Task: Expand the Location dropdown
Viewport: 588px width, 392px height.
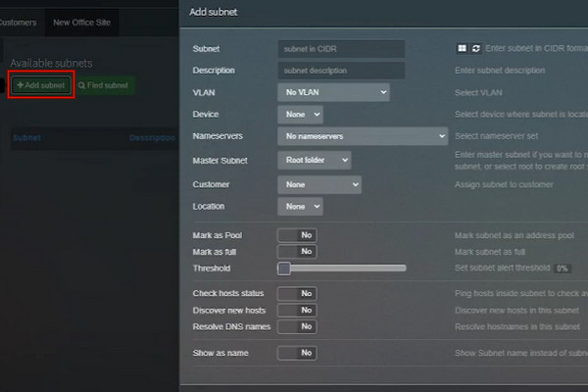Action: coord(301,207)
